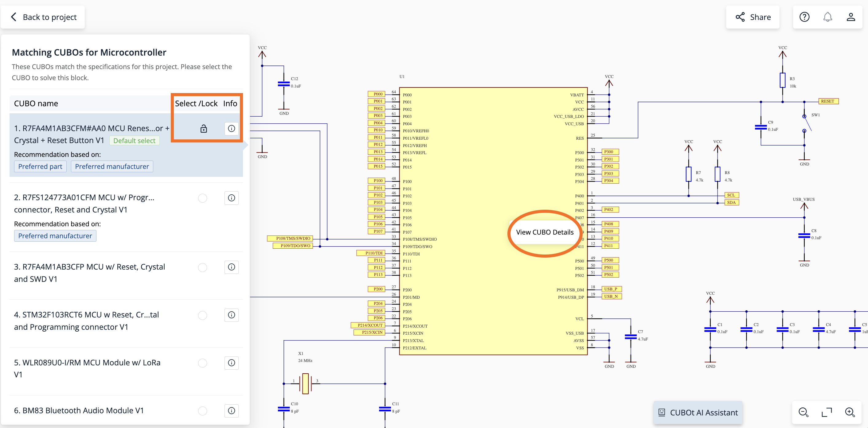This screenshot has height=428, width=868.
Task: Click the Info column header
Action: (x=230, y=104)
